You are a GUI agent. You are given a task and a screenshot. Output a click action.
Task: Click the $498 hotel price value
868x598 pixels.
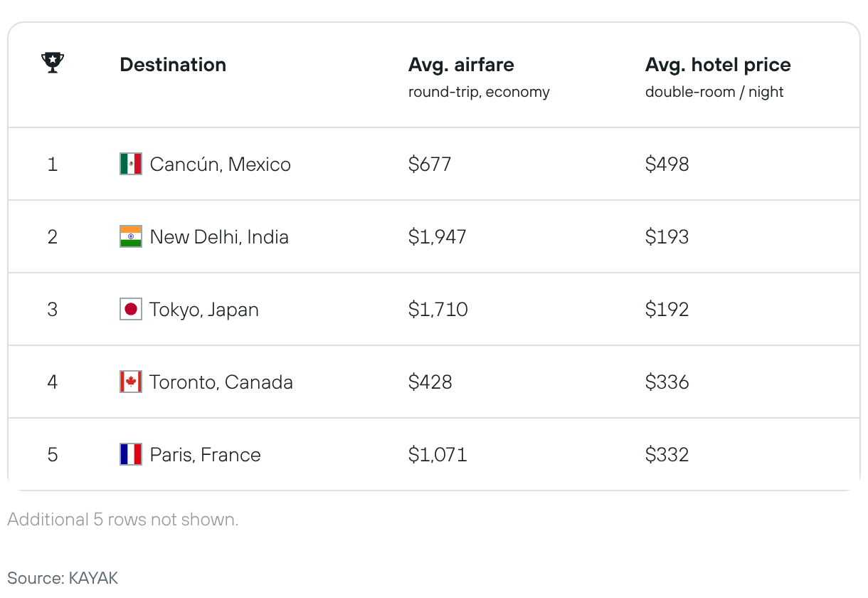click(667, 164)
